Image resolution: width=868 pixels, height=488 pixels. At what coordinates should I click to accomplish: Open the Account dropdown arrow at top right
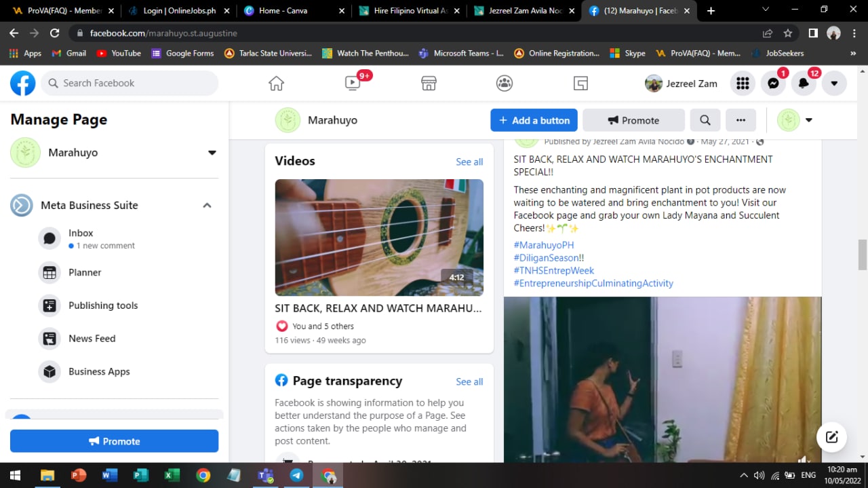pos(834,83)
